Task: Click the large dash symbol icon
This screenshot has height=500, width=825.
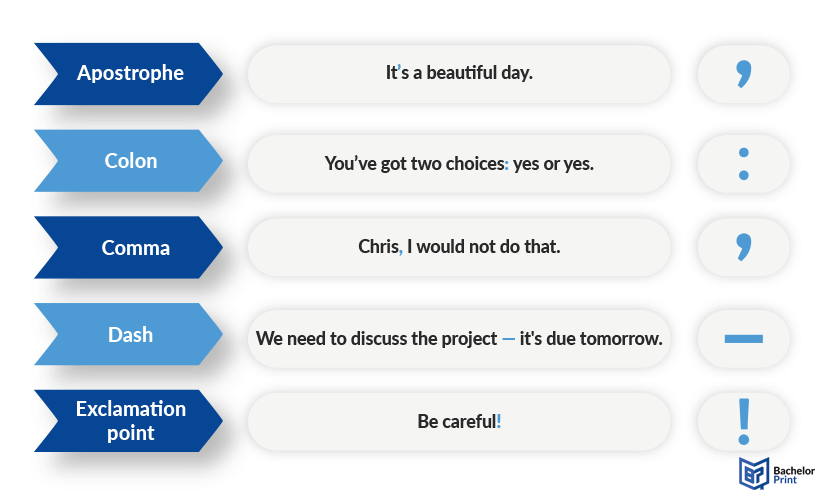Action: pos(743,338)
